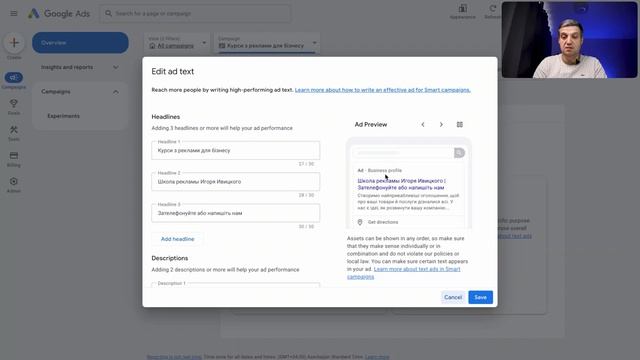Click the search for a page field

point(196,13)
